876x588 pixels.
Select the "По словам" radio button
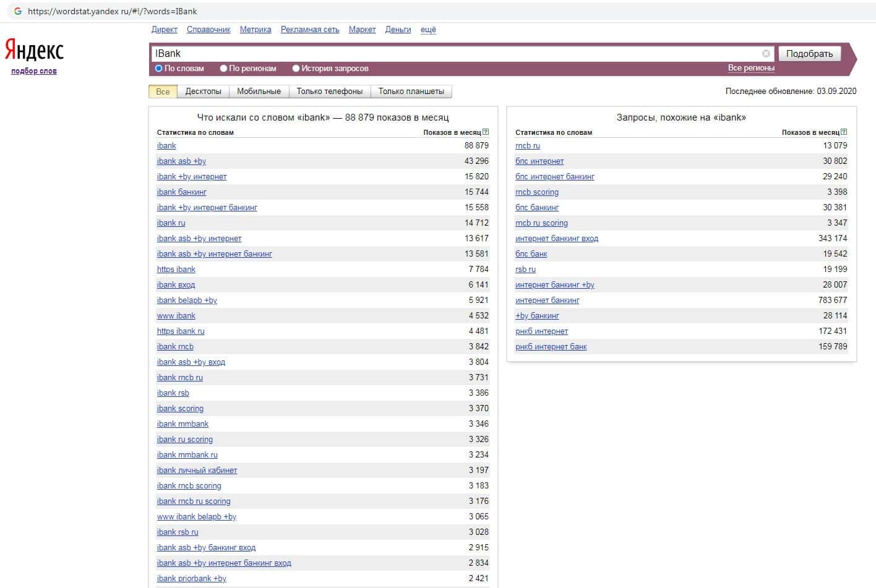(x=159, y=69)
